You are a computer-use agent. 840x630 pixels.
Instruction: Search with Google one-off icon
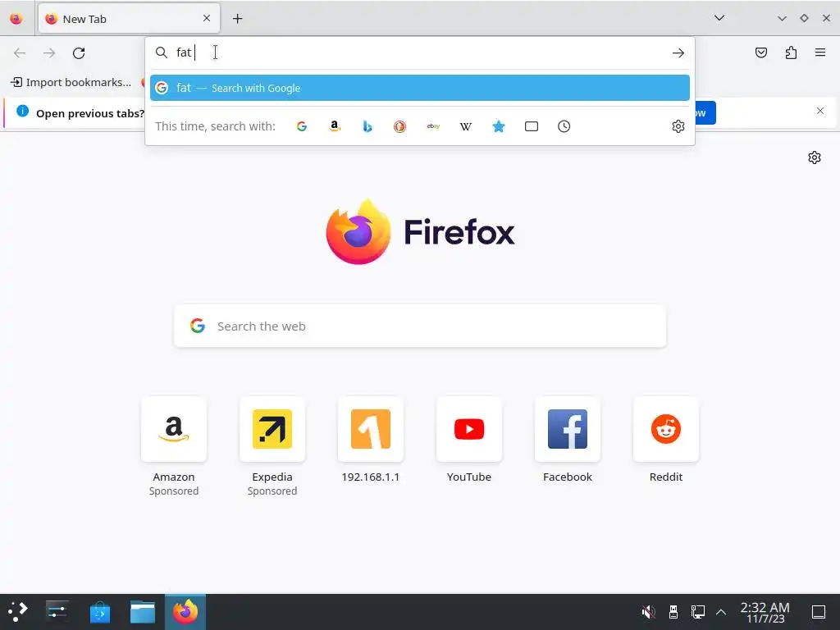pyautogui.click(x=302, y=126)
